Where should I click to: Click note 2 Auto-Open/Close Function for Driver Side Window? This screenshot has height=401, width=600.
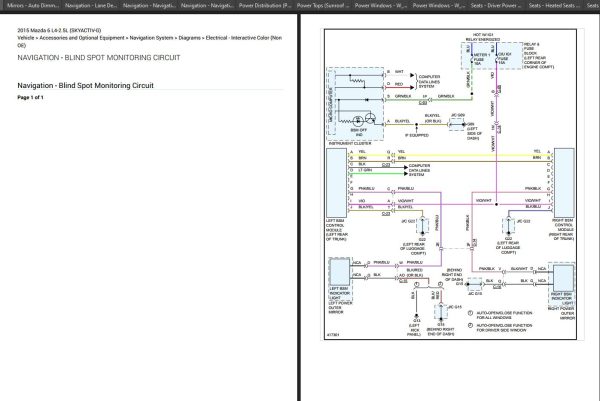[501, 328]
